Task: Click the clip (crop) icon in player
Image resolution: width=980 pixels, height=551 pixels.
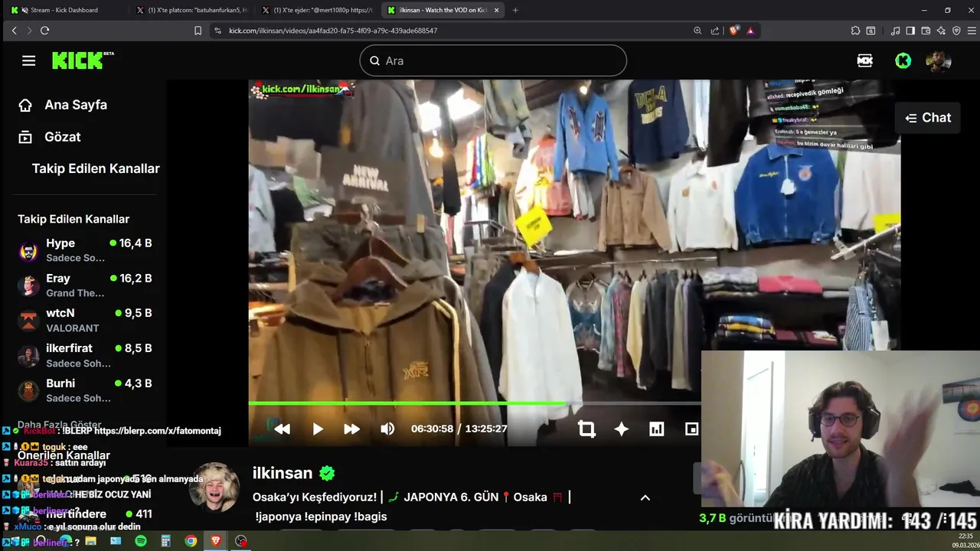Action: 586,429
